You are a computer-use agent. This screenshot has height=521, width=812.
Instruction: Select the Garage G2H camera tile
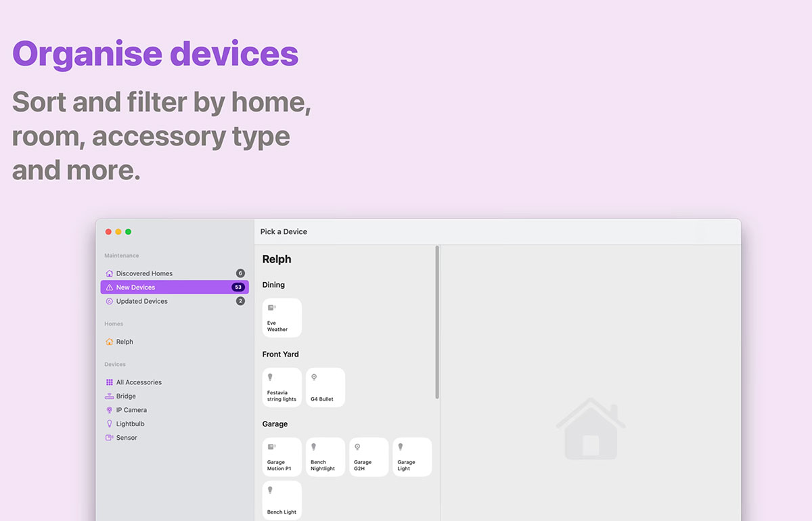[x=369, y=457]
